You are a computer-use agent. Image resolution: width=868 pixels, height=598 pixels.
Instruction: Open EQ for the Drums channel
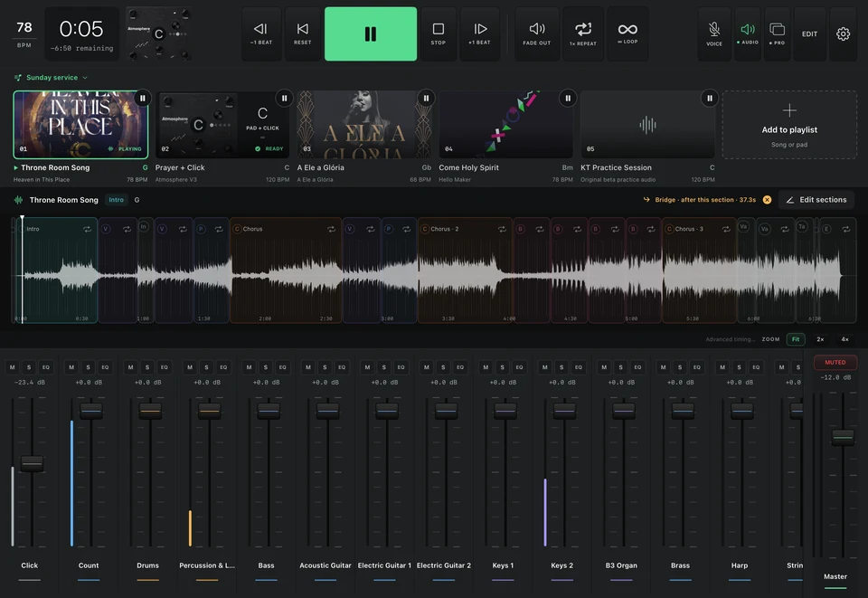[x=165, y=367]
